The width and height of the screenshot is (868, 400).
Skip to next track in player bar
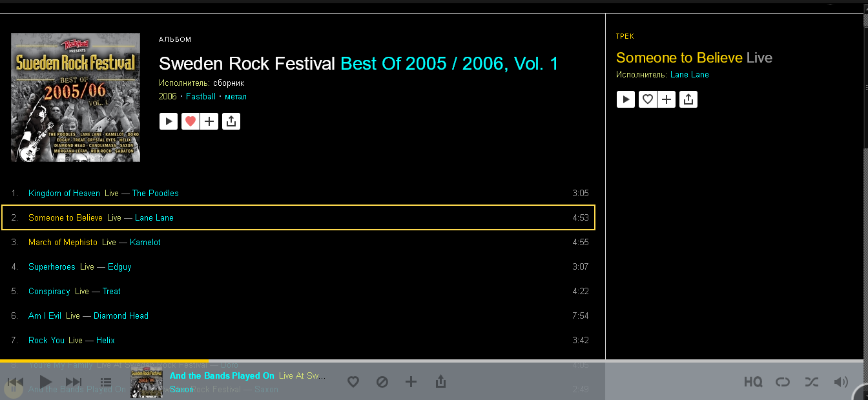pos(74,382)
